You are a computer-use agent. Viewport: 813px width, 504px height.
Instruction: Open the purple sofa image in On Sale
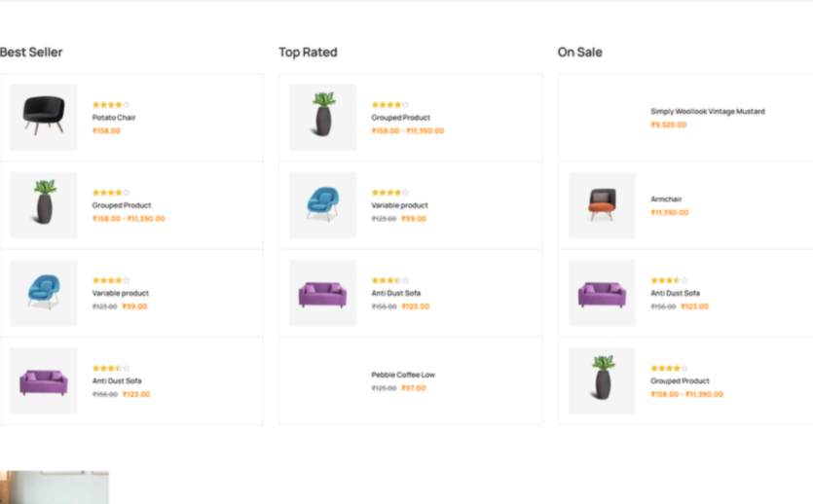point(602,293)
